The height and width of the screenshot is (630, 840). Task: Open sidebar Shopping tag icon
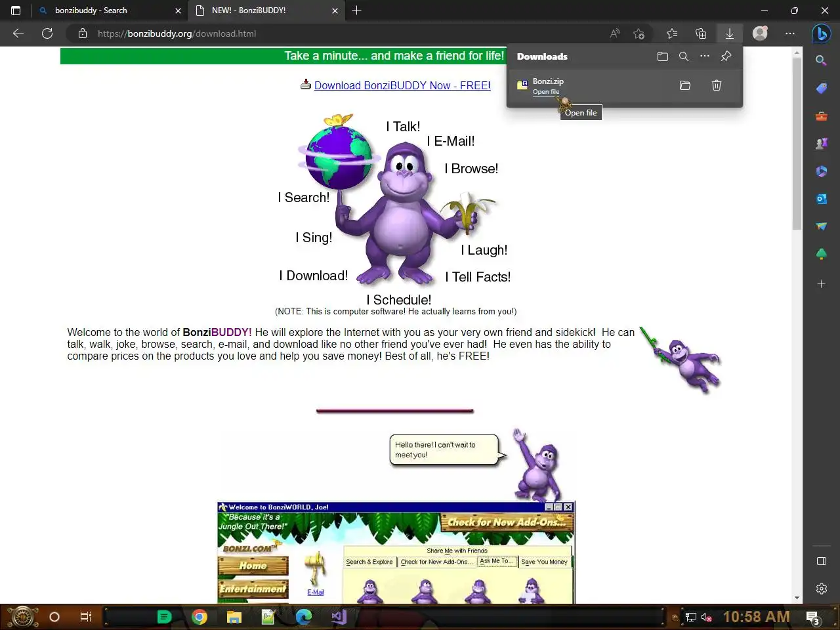pos(821,88)
